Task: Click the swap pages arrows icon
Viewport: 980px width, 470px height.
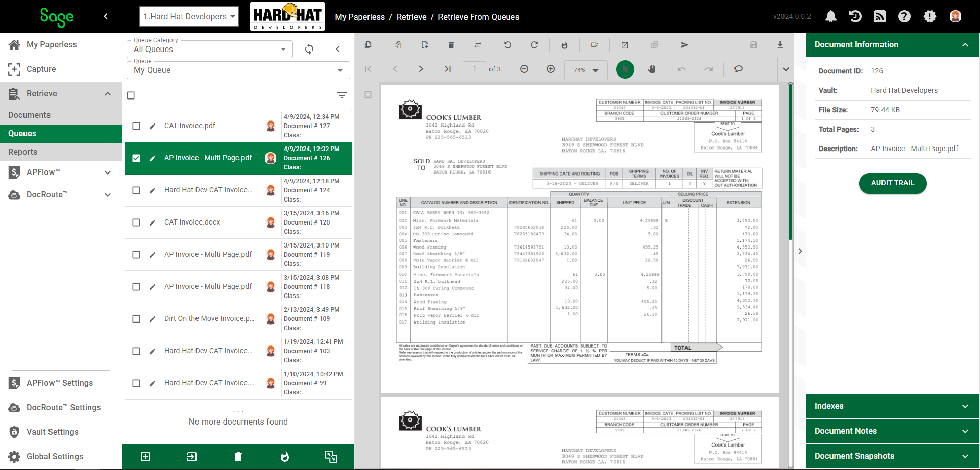Action: [x=478, y=45]
